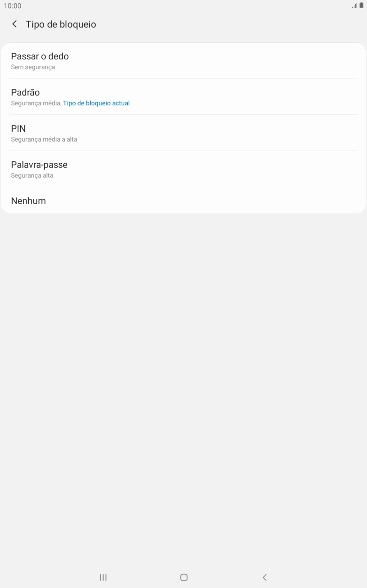
Task: Tap the Segurança média a alta description
Action: (44, 140)
